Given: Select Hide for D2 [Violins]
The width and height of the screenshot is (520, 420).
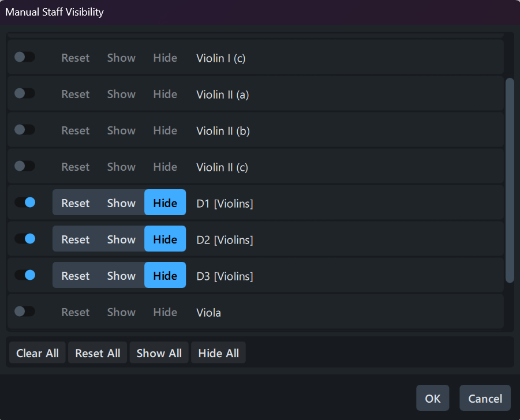Looking at the screenshot, I should [x=165, y=239].
